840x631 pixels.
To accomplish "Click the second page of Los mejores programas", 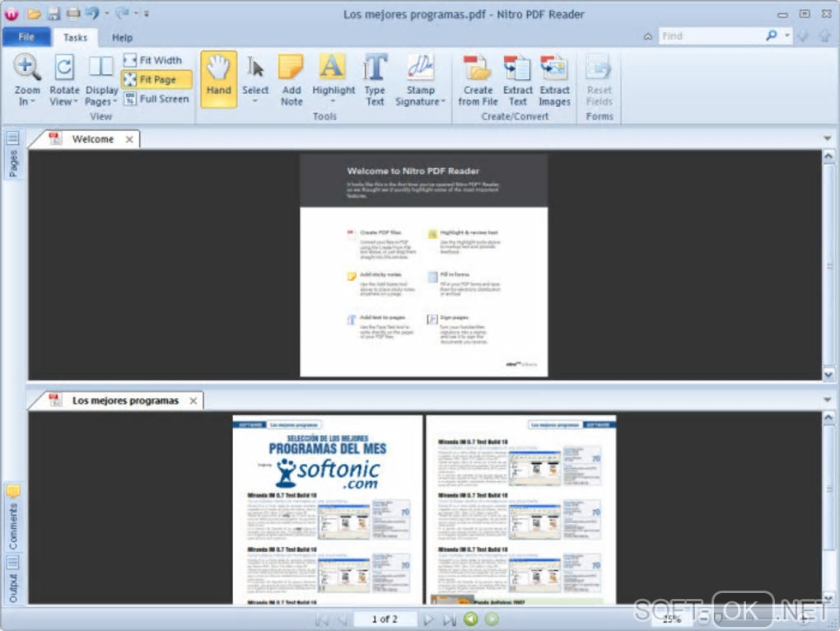I will click(520, 509).
